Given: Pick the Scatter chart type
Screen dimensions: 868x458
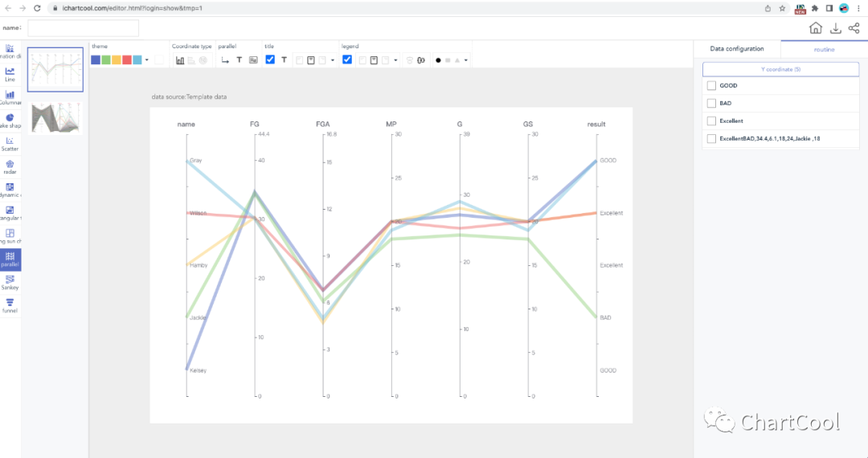Looking at the screenshot, I should pyautogui.click(x=10, y=143).
